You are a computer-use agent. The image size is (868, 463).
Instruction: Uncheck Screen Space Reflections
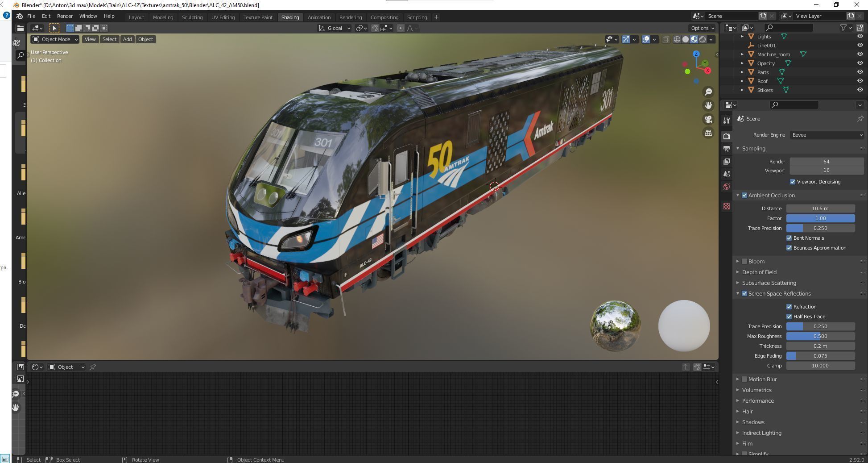point(744,293)
